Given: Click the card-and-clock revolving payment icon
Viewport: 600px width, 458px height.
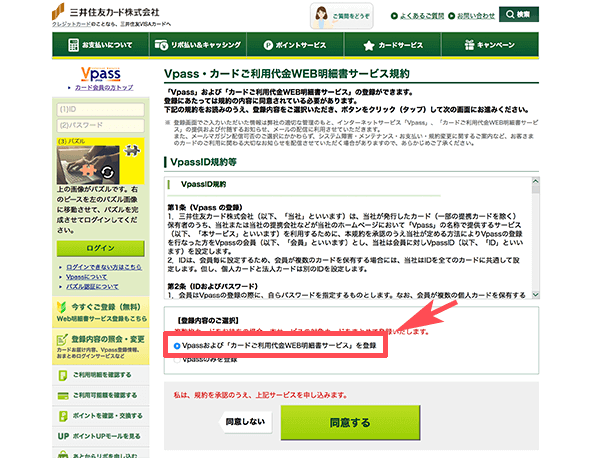Looking at the screenshot, I should pyautogui.click(x=161, y=45).
